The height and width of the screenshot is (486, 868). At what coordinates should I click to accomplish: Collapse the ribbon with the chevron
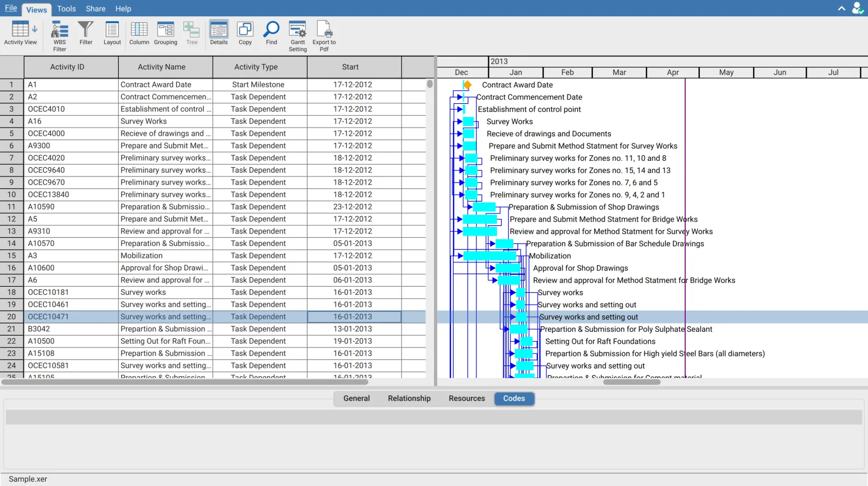[841, 8]
